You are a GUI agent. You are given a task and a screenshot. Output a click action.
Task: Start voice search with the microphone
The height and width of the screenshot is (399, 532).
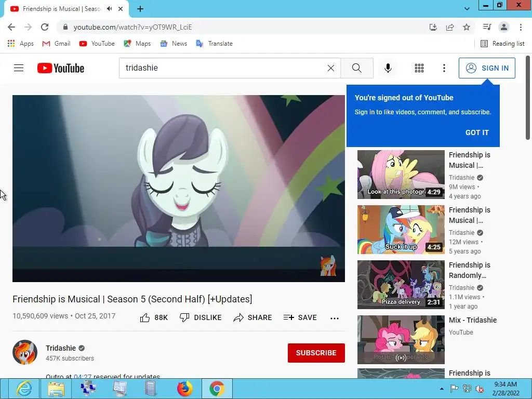coord(388,68)
